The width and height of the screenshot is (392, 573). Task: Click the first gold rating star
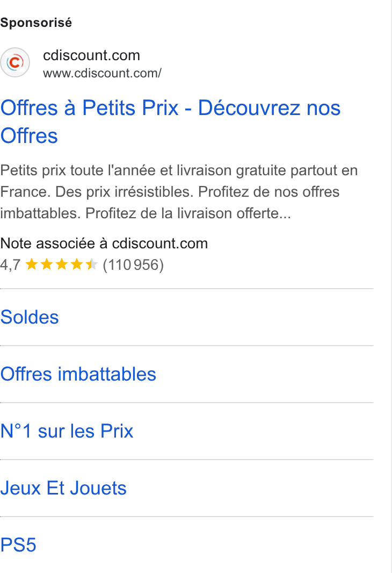coord(32,264)
